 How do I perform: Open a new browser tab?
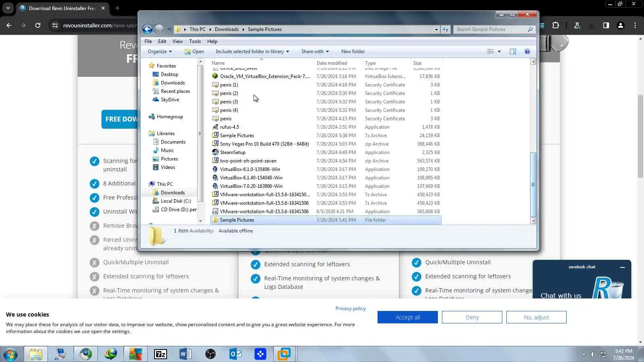(118, 8)
